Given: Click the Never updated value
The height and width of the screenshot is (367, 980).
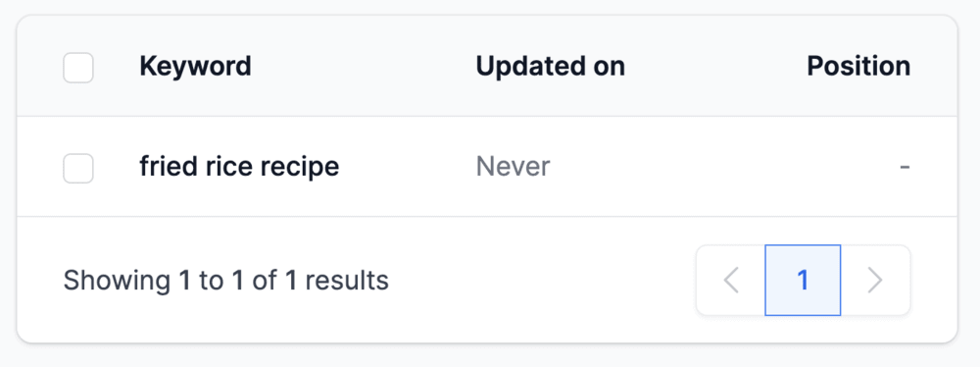Looking at the screenshot, I should point(514,167).
